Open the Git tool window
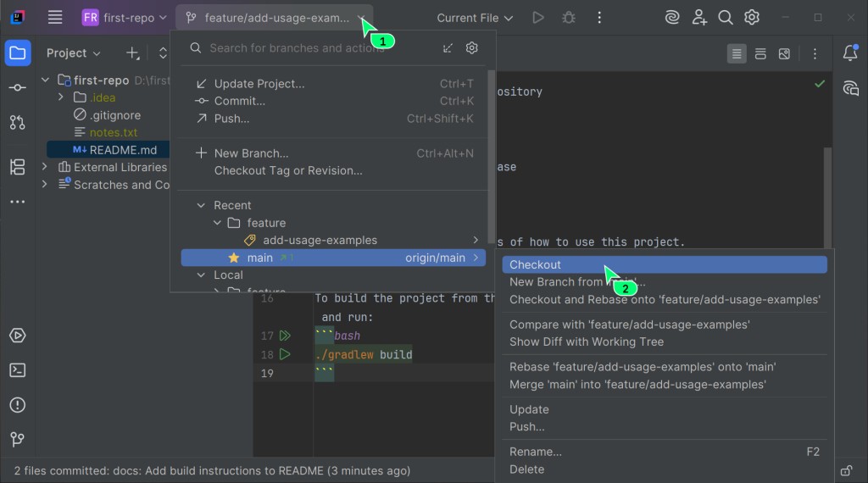The image size is (868, 483). tap(18, 439)
